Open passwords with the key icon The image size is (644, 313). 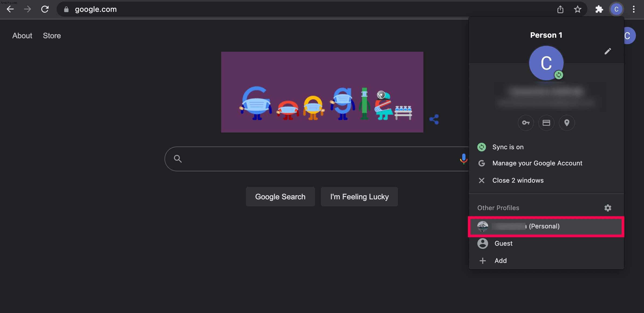coord(526,123)
